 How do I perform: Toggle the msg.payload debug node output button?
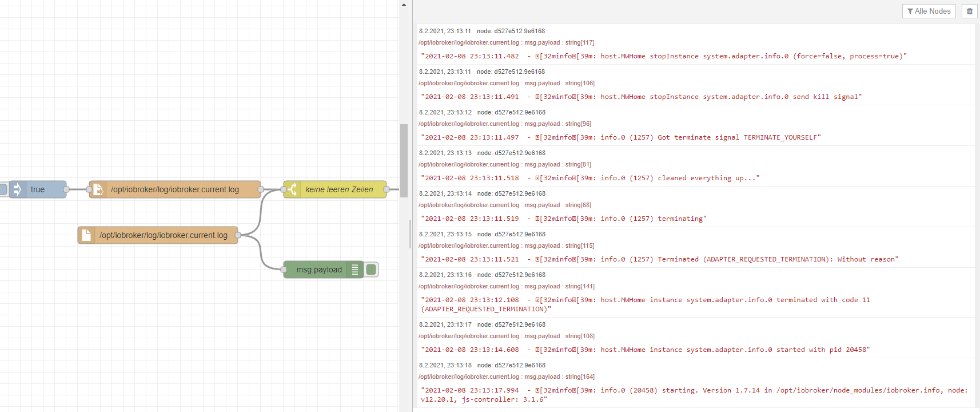(371, 270)
